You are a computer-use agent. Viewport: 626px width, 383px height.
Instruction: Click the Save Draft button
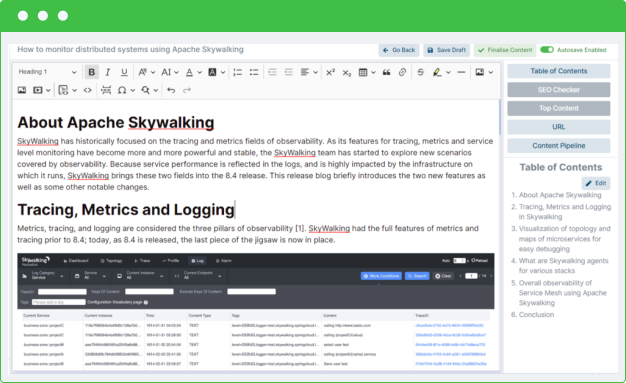click(x=446, y=50)
